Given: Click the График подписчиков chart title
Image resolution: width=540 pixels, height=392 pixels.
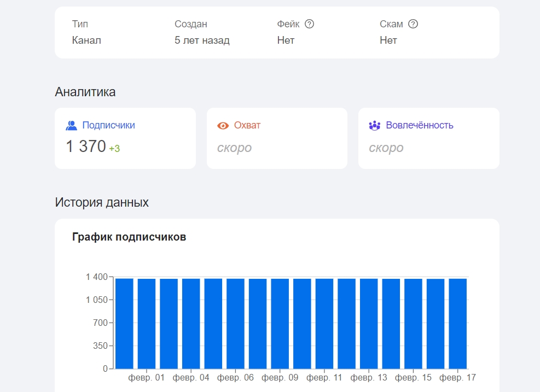Looking at the screenshot, I should tap(129, 237).
